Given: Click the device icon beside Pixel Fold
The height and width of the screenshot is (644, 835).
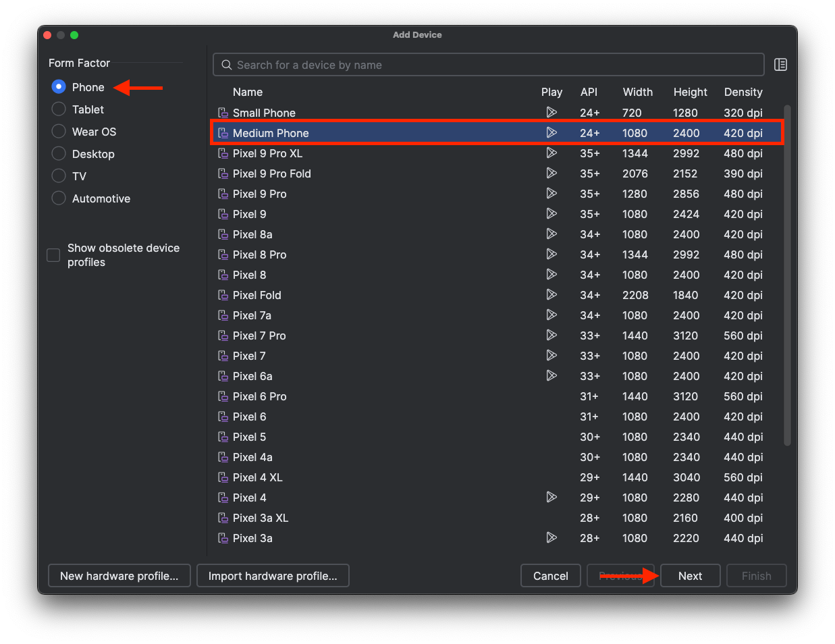Looking at the screenshot, I should (x=223, y=295).
